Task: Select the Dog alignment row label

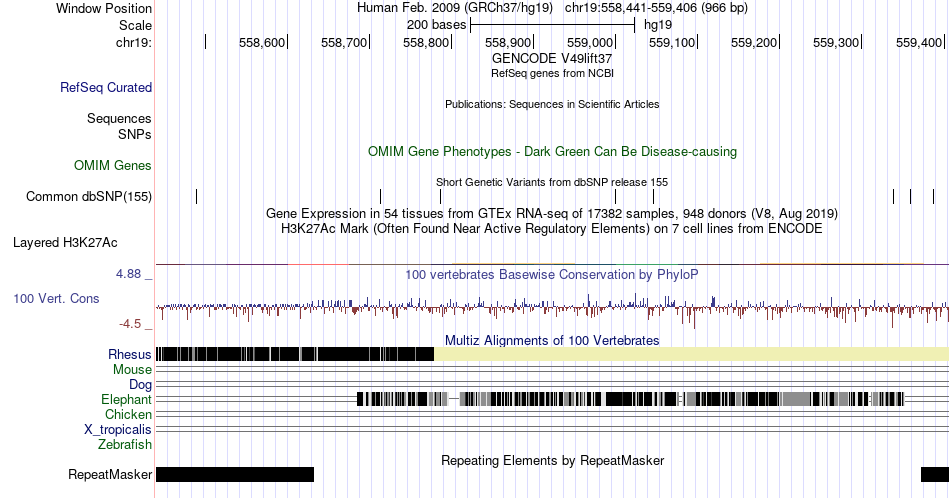Action: click(x=140, y=385)
